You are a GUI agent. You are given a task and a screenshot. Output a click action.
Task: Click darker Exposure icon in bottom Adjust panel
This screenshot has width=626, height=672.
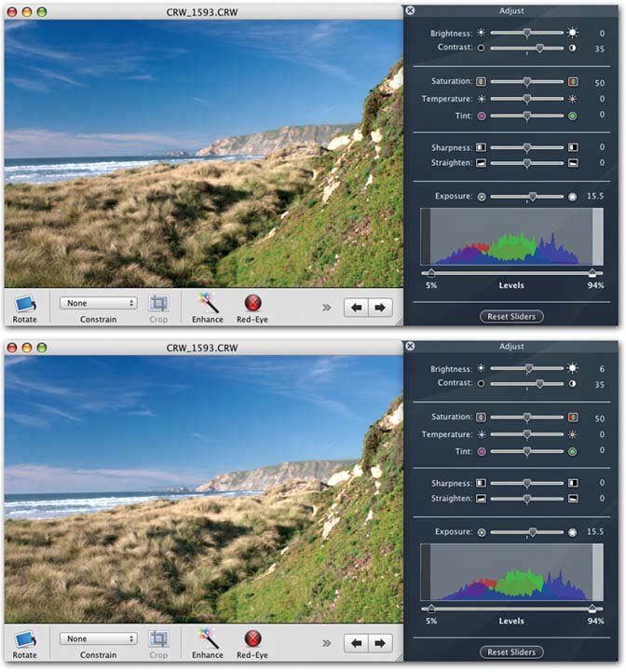[x=482, y=532]
